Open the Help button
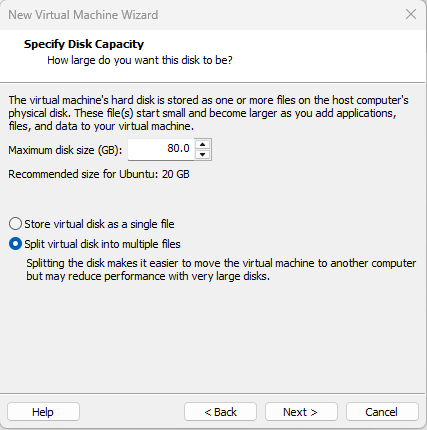427x430 pixels. 43,412
